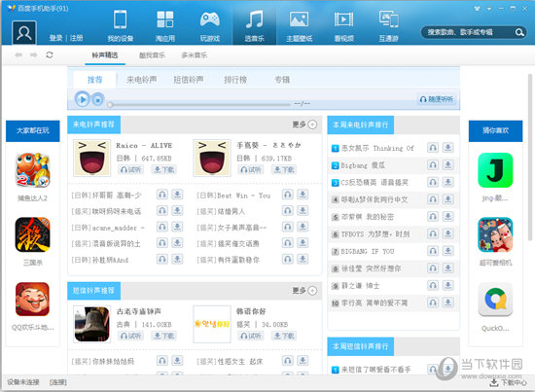
Task: Preview 古老寺庙钟声 with 试听
Action: point(130,336)
